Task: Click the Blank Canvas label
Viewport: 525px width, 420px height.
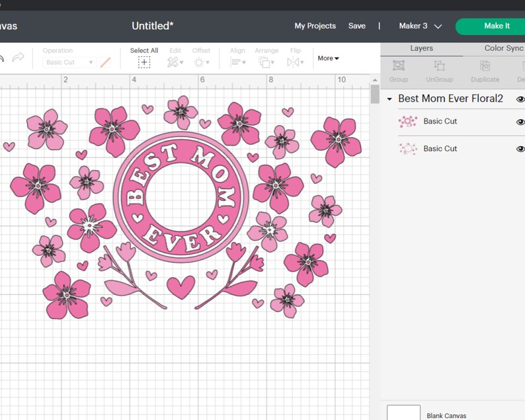Action: coord(446,415)
